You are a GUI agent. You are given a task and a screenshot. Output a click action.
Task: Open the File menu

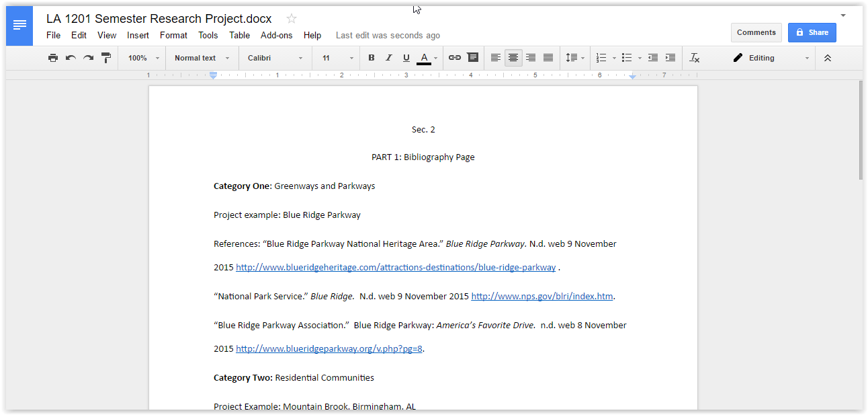coord(53,35)
